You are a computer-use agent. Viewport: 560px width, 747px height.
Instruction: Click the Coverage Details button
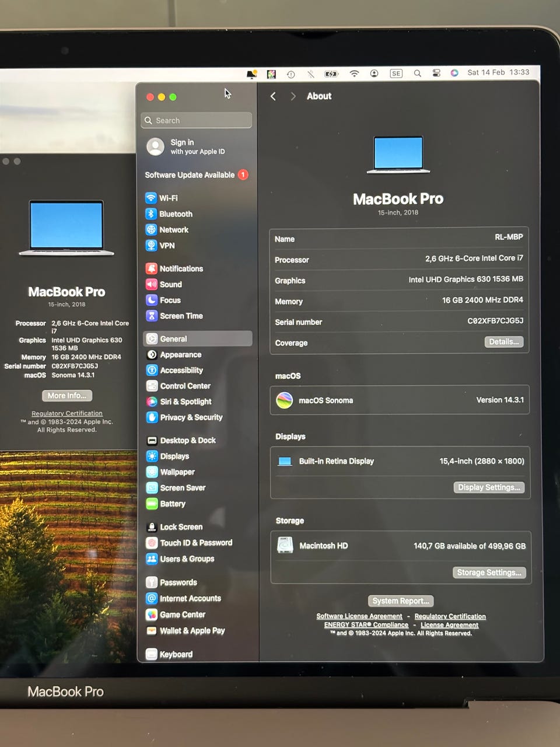tap(504, 342)
